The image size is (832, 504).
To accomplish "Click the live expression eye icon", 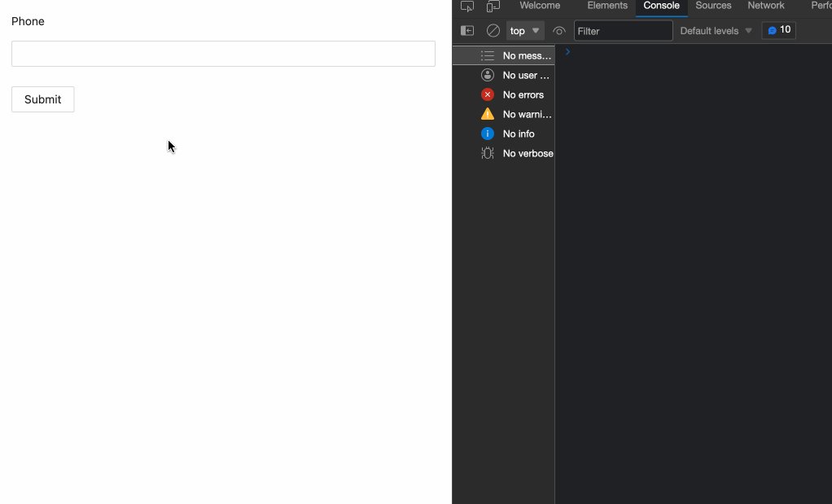I will coord(559,31).
